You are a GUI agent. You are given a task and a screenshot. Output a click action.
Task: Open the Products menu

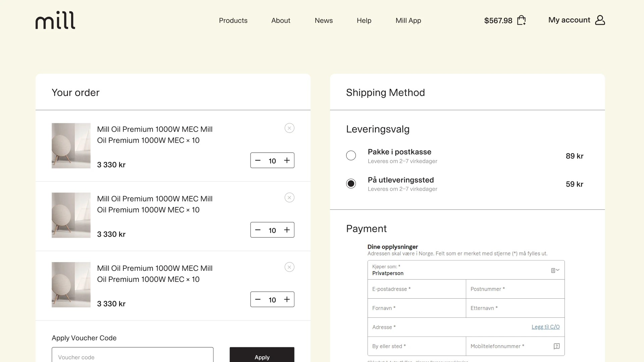(233, 20)
